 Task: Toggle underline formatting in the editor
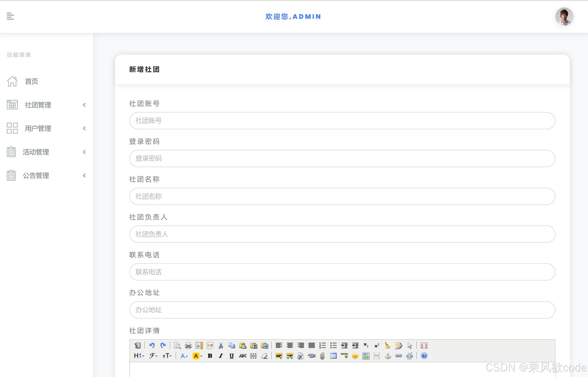pyautogui.click(x=231, y=356)
